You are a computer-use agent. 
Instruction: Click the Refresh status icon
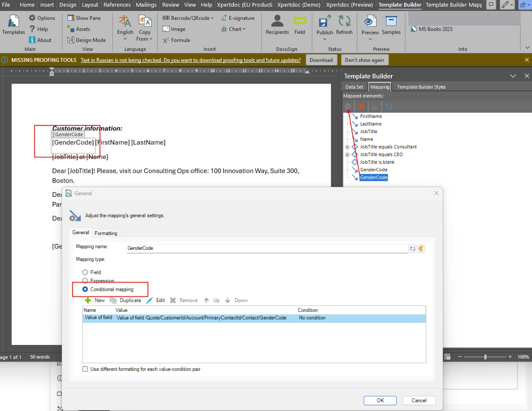345,21
